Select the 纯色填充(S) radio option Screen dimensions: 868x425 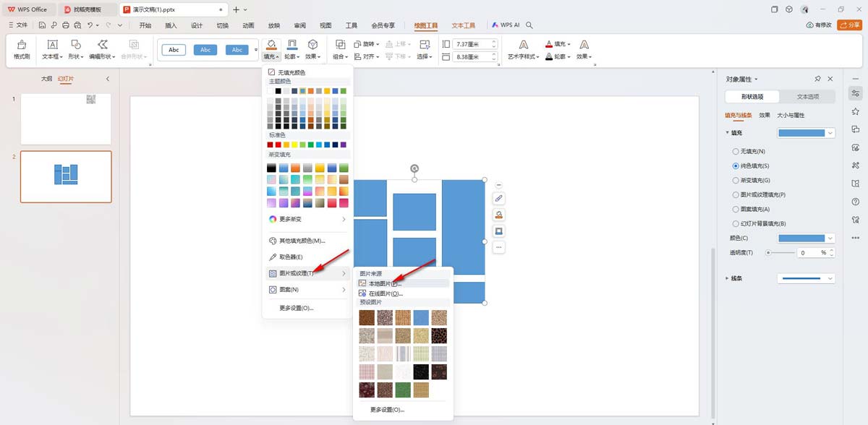coord(736,166)
